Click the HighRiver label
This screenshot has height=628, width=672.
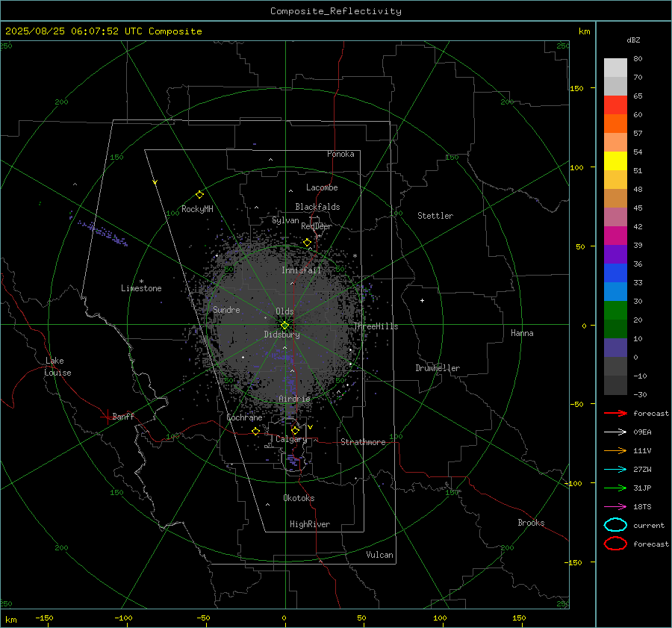point(310,524)
